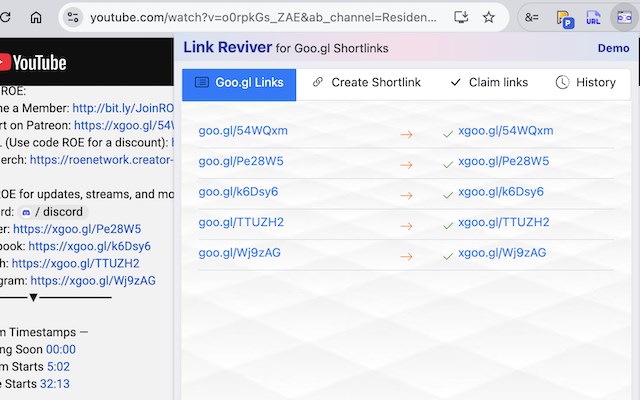
Task: Click the goo.gl/TTUZH2 link
Action: (x=241, y=222)
